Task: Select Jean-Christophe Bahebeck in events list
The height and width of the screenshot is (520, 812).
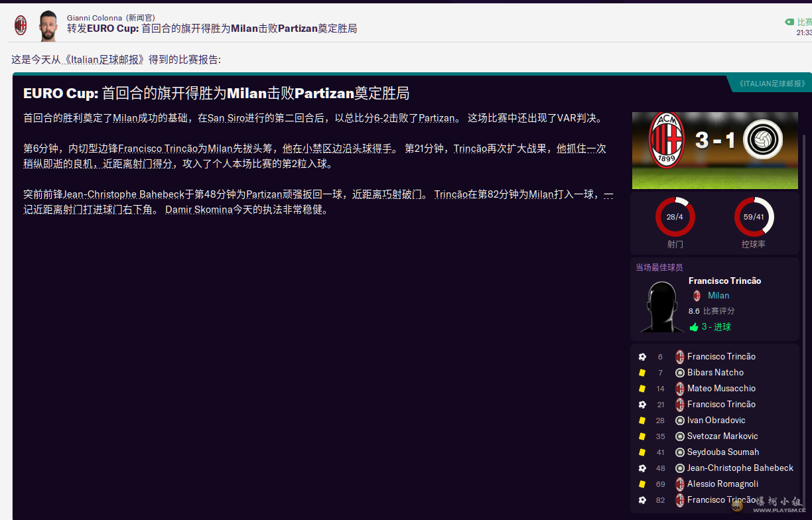Action: tap(740, 468)
